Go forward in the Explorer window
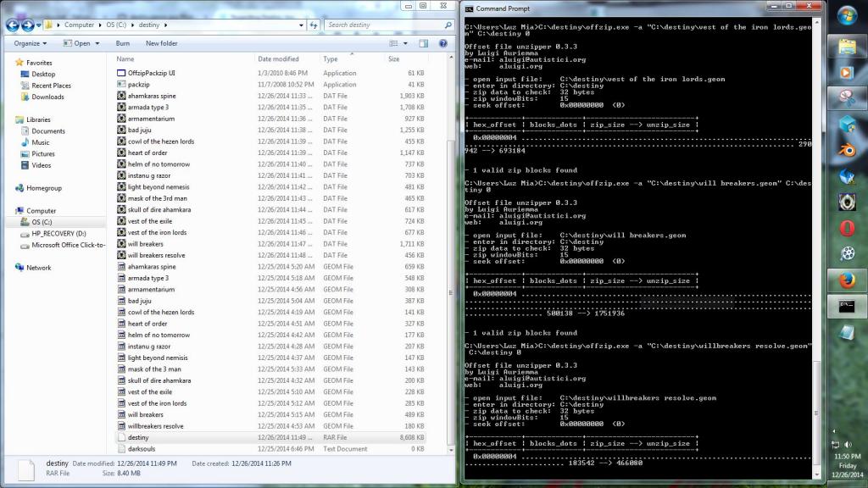Viewport: 868px width, 488px height. point(27,25)
